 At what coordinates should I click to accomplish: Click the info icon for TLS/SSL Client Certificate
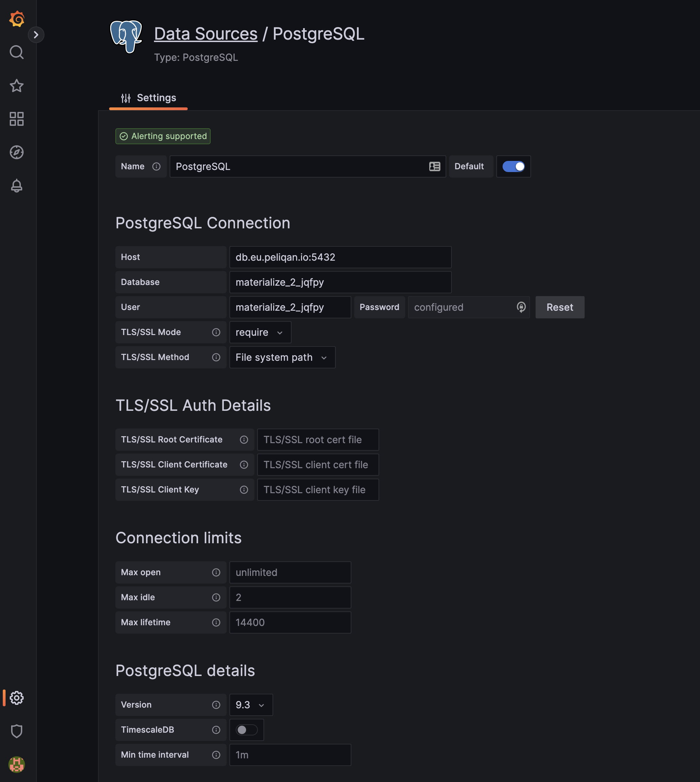tap(244, 465)
